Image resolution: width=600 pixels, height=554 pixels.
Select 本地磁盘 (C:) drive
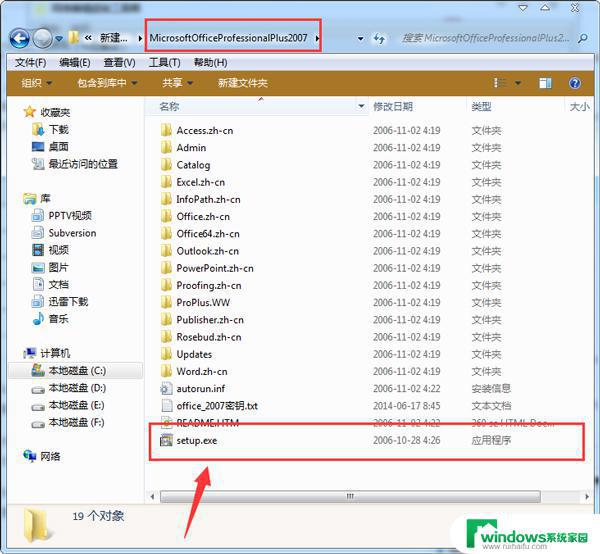click(77, 370)
